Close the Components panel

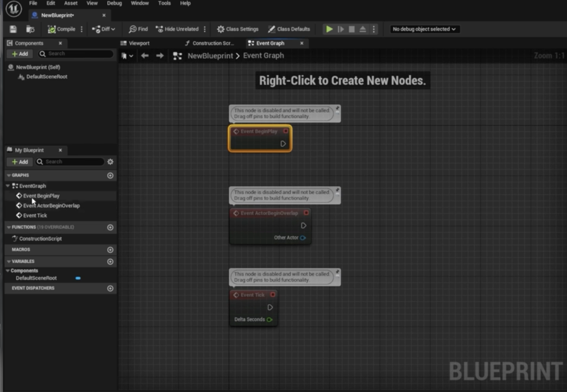pyautogui.click(x=61, y=44)
